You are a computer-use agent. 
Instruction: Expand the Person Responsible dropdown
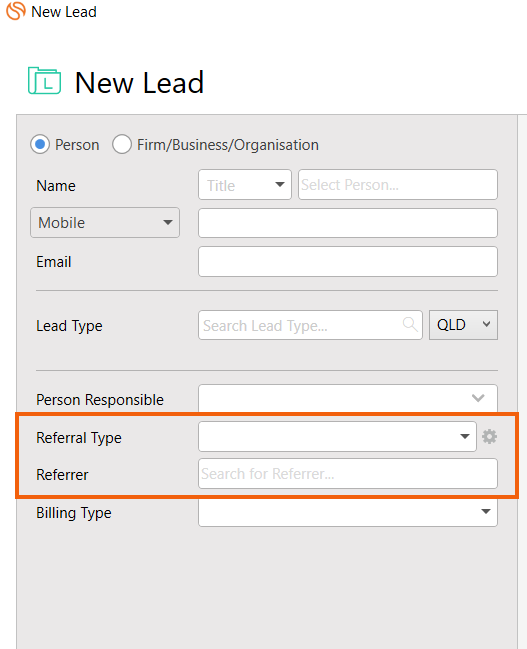click(348, 398)
